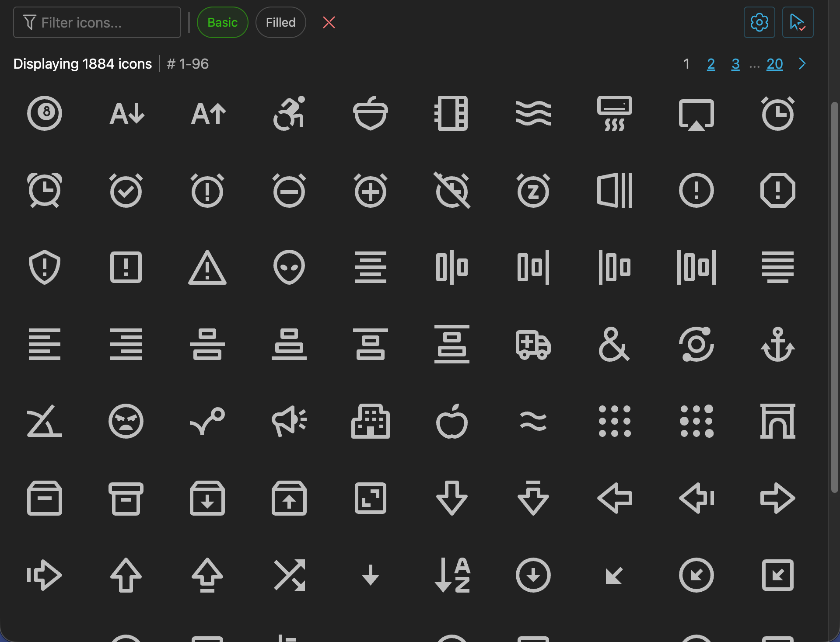Select the megaphone announcement icon
The width and height of the screenshot is (840, 642).
(289, 421)
